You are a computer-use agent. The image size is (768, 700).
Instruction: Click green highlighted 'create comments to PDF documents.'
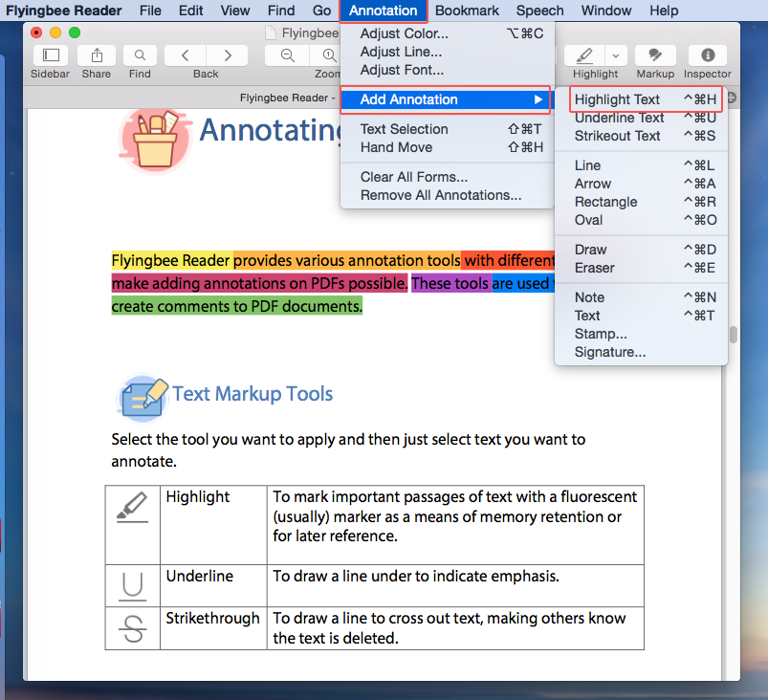point(237,306)
